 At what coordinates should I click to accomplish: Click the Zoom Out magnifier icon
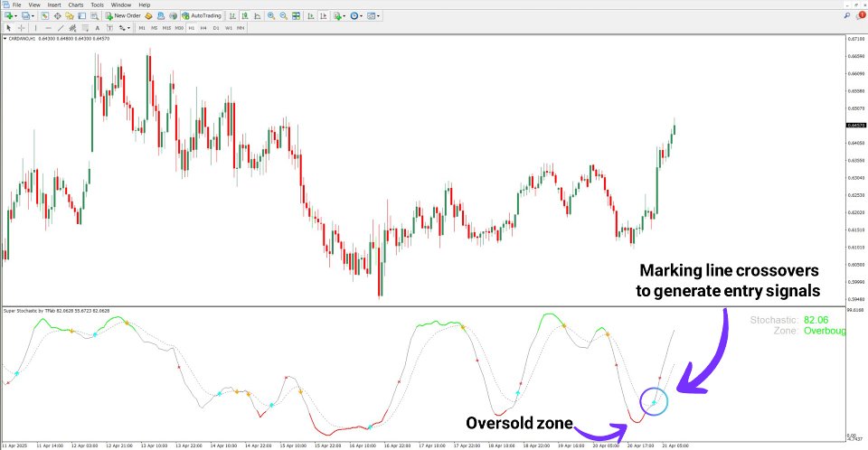[x=283, y=16]
